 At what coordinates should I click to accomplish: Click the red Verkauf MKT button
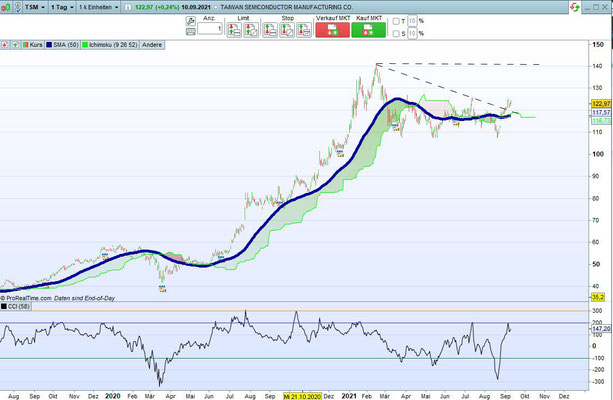coord(333,30)
